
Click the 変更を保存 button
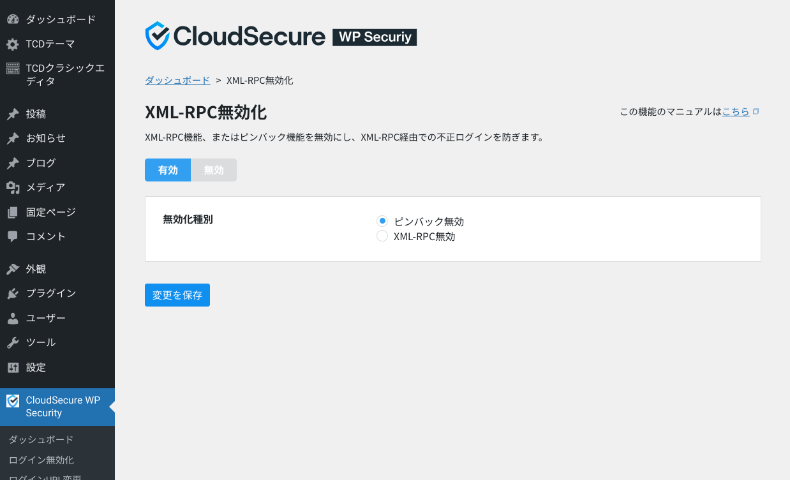coord(177,295)
